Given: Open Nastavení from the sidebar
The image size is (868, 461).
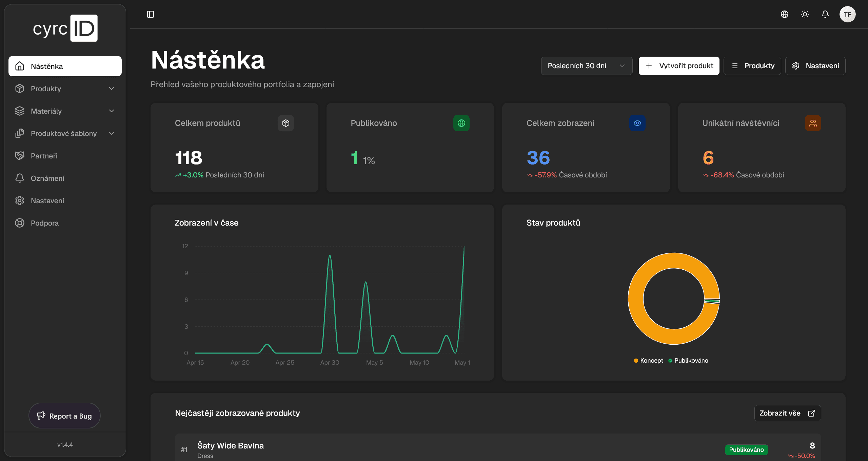Looking at the screenshot, I should (65, 200).
